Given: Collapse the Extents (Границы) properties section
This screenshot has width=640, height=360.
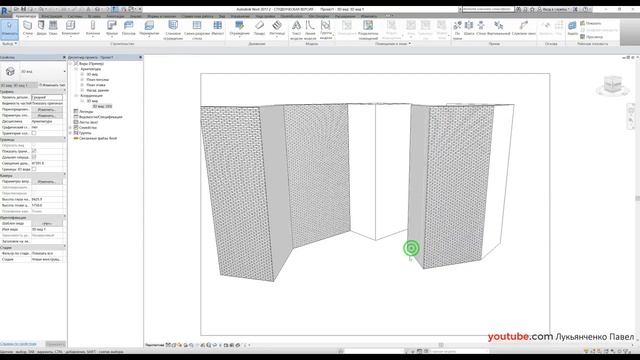Looking at the screenshot, I should click(64, 139).
